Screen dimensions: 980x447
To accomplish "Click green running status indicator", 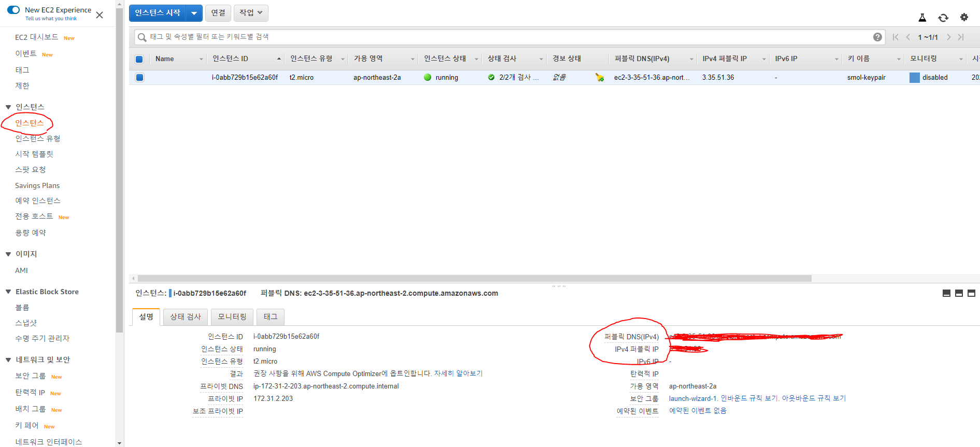I will [x=428, y=77].
